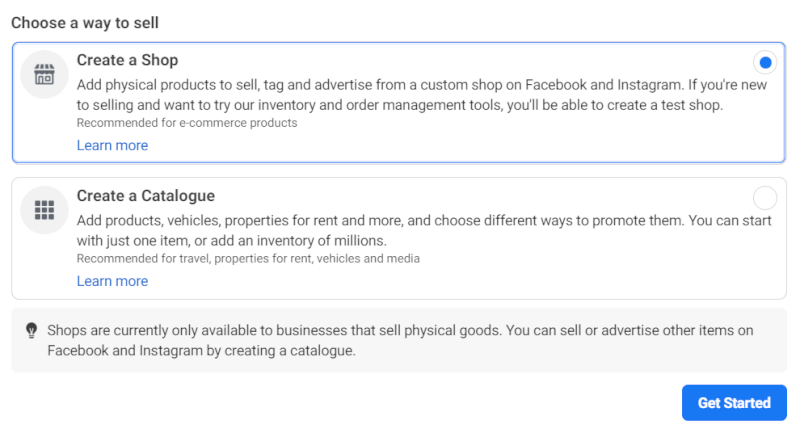Click "Recommended for e-commerce products" text

187,123
